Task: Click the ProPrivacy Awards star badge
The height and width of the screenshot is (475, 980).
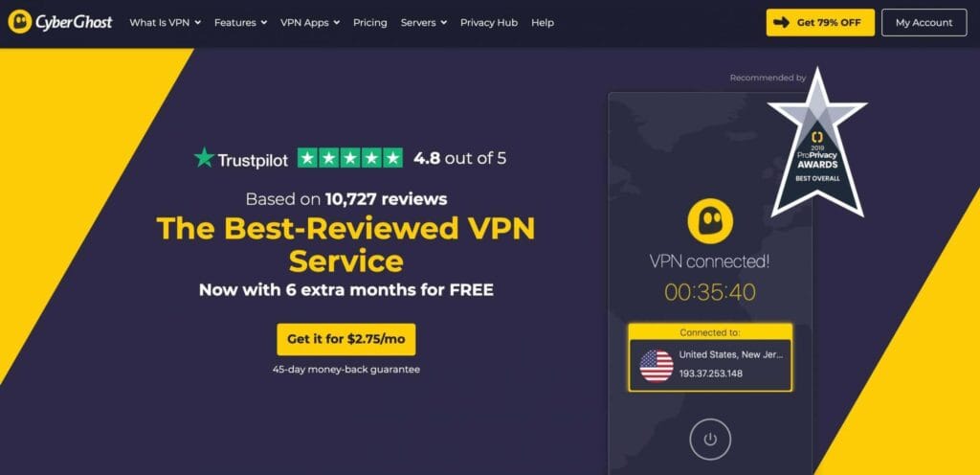Action: [x=817, y=144]
